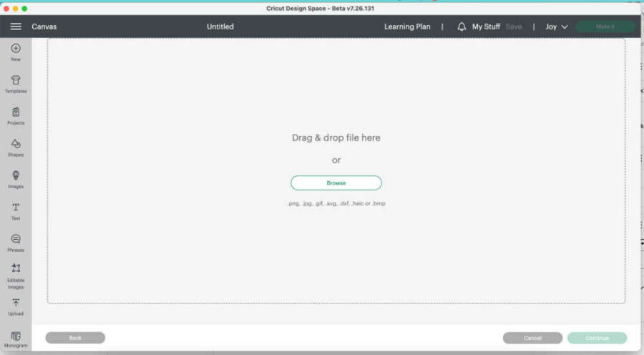Viewport: 644px width, 355px height.
Task: Click the New project icon
Action: (x=16, y=49)
